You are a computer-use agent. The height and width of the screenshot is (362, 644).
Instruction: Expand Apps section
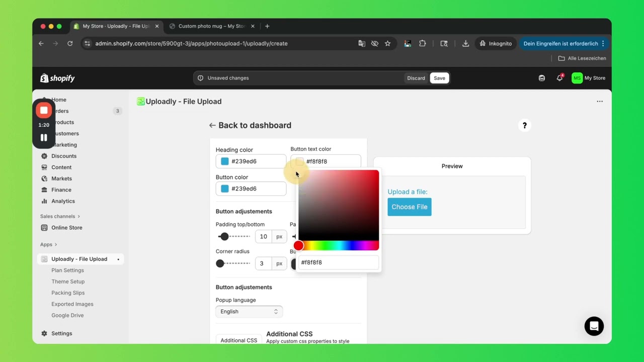click(49, 244)
